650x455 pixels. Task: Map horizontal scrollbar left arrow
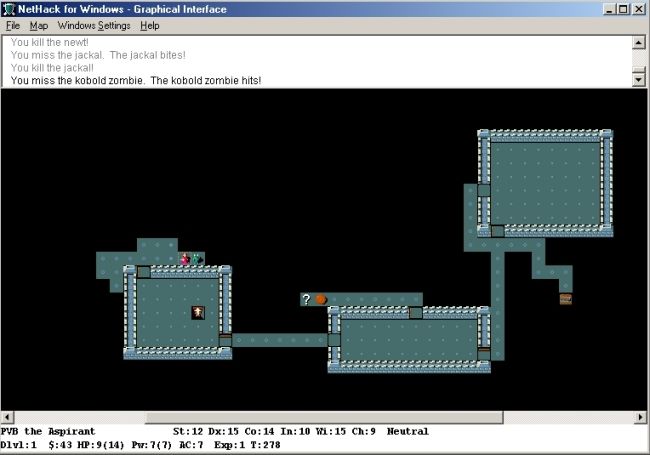[x=7, y=417]
